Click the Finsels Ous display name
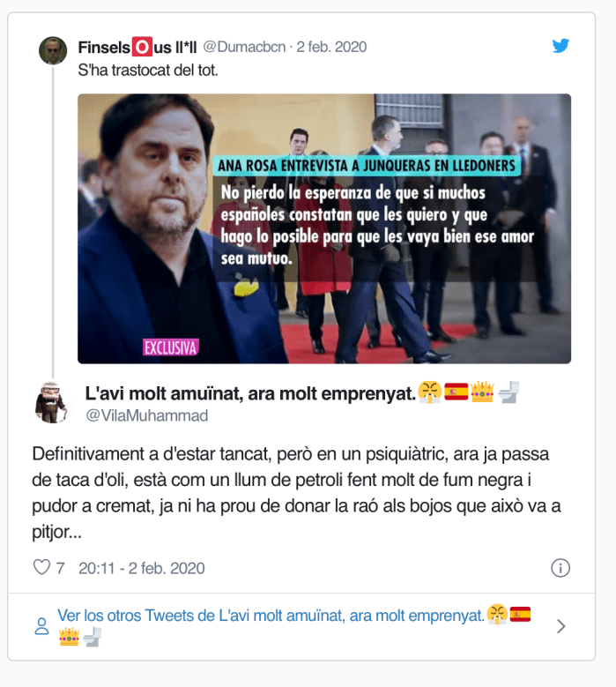The height and width of the screenshot is (687, 616). point(137,47)
